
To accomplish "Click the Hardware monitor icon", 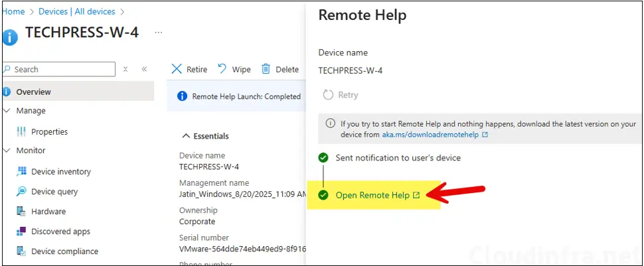I will click(x=21, y=212).
